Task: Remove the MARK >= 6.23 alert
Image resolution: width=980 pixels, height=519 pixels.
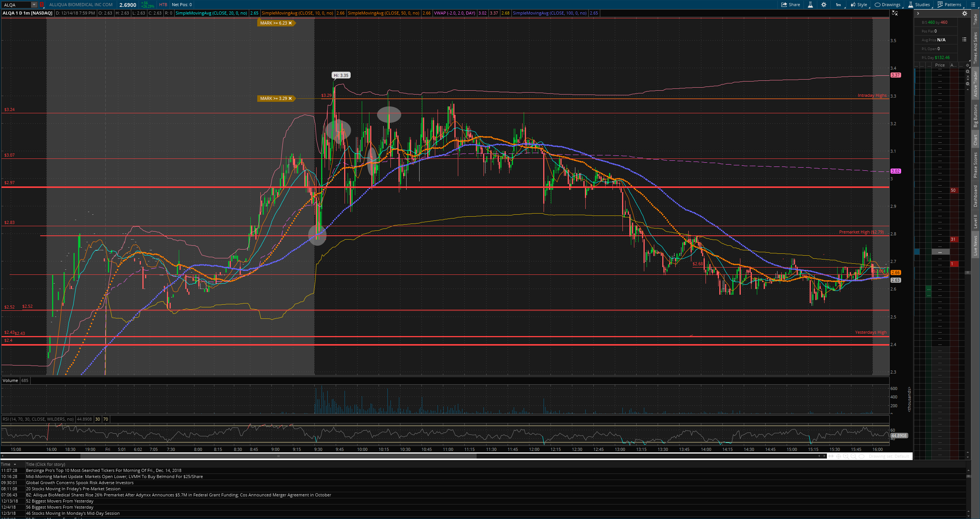Action: coord(290,23)
